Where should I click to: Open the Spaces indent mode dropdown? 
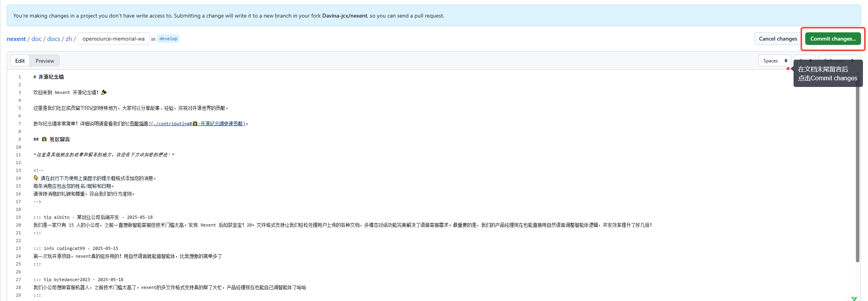774,61
